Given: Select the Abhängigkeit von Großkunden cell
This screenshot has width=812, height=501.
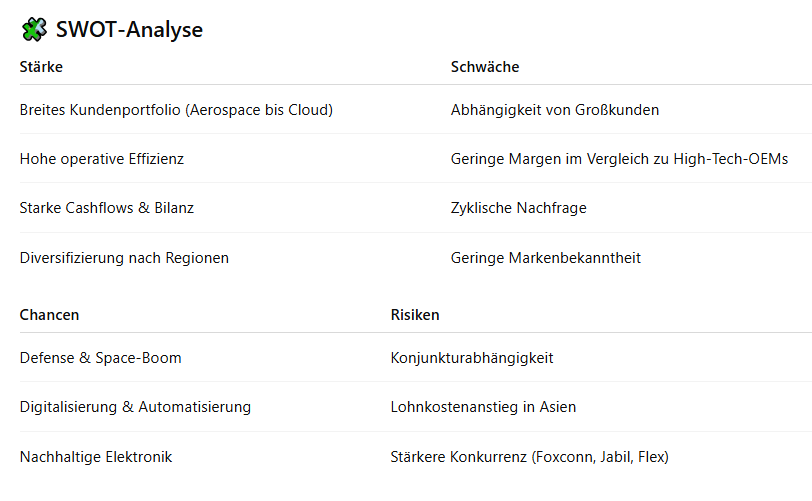Looking at the screenshot, I should pyautogui.click(x=555, y=110).
